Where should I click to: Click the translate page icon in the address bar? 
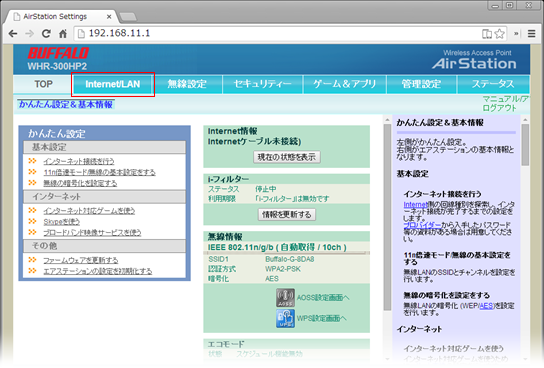487,34
